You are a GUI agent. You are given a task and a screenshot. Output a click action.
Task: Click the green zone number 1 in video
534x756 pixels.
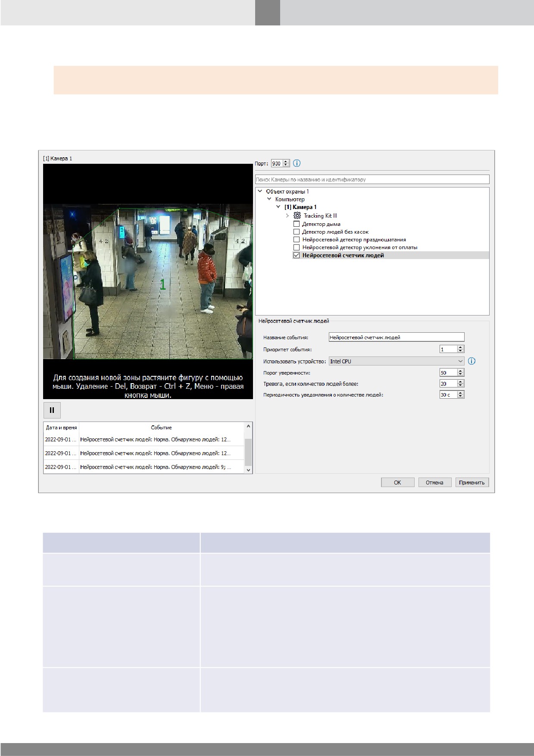pyautogui.click(x=163, y=284)
